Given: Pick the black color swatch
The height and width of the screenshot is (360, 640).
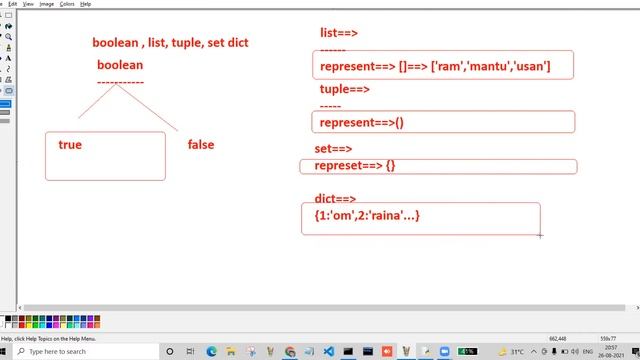Looking at the screenshot, I should 8,318.
